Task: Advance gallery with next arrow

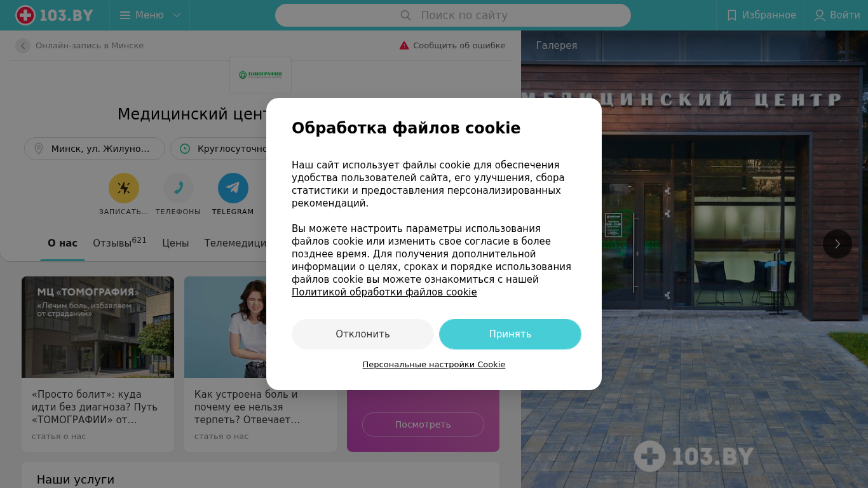Action: coord(837,244)
